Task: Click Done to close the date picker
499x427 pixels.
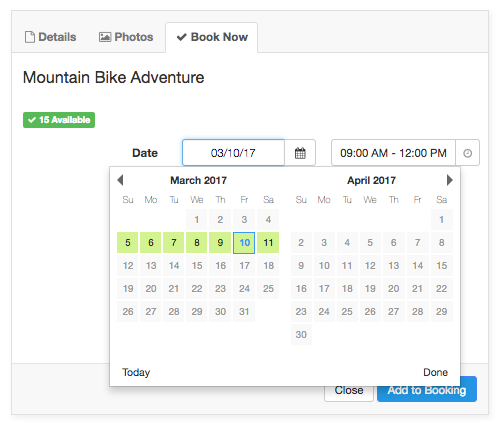Action: 435,372
